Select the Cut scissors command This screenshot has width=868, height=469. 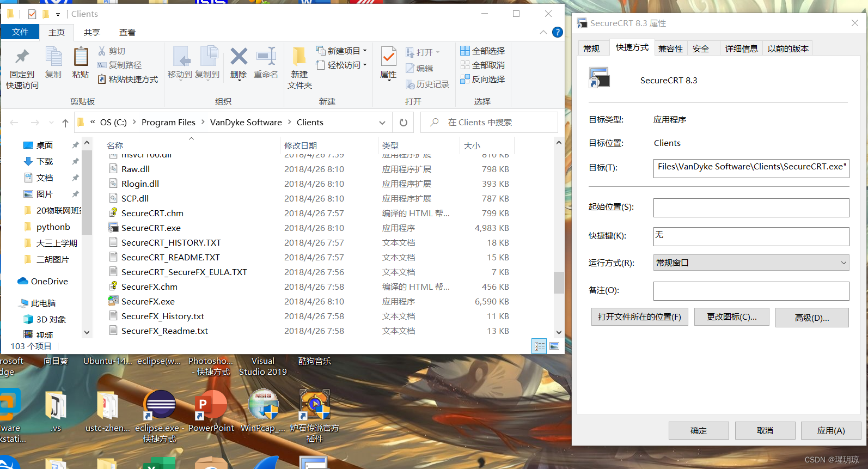tap(112, 51)
